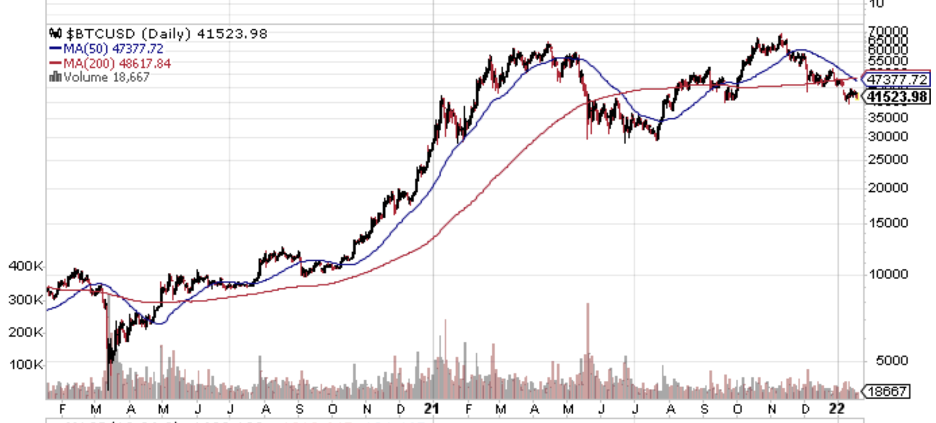Screen dimensions: 936x423
Task: Click the 25000 price axis label
Action: tap(889, 159)
